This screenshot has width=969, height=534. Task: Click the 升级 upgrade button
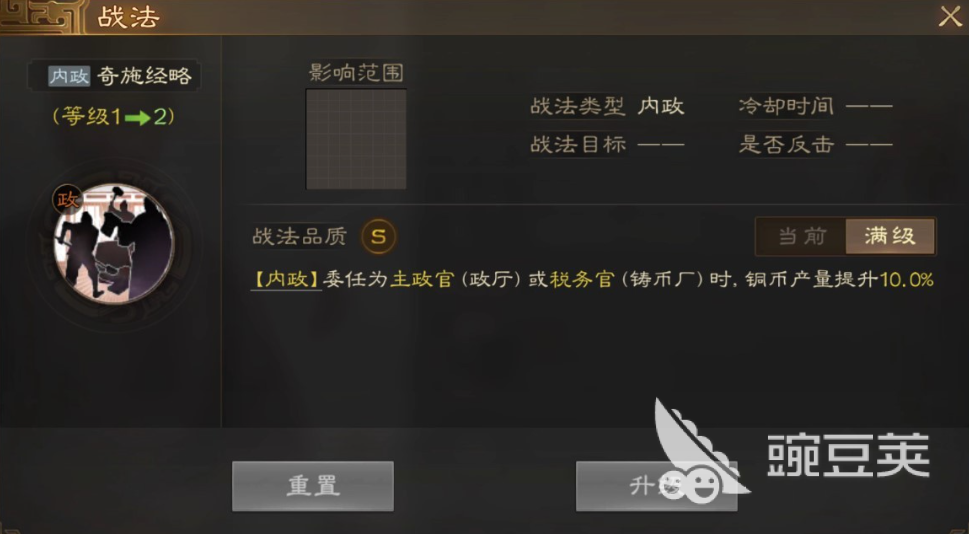[x=656, y=486]
